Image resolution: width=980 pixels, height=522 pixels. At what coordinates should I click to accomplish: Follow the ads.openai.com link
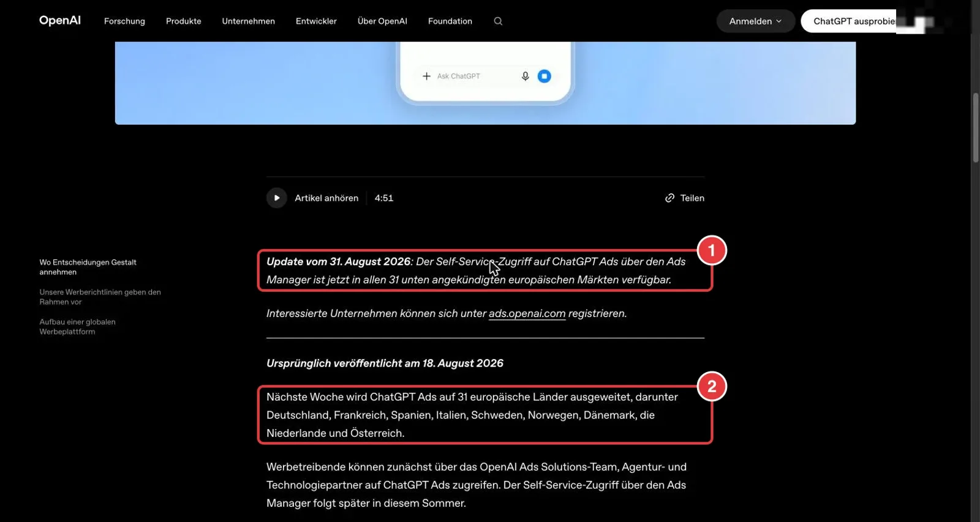pos(527,313)
